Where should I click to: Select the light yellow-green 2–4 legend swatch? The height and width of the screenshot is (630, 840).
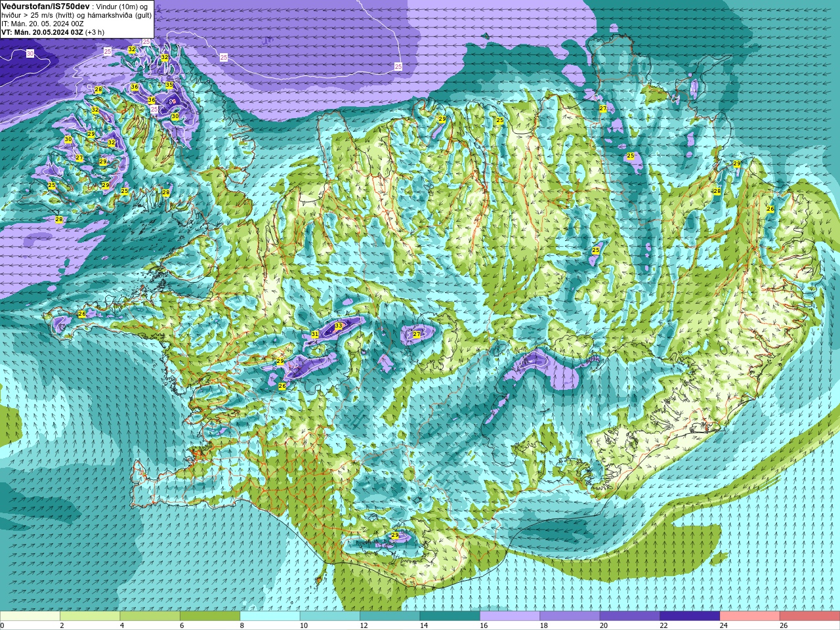(x=90, y=616)
